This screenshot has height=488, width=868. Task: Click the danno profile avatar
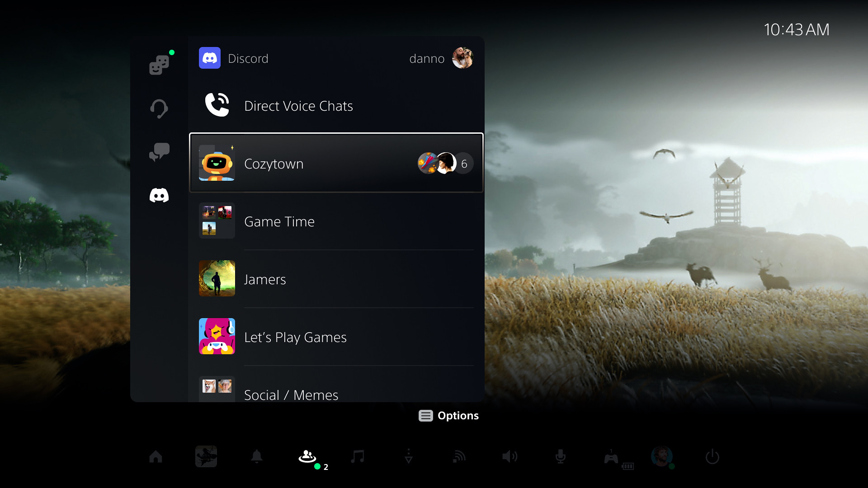click(464, 58)
